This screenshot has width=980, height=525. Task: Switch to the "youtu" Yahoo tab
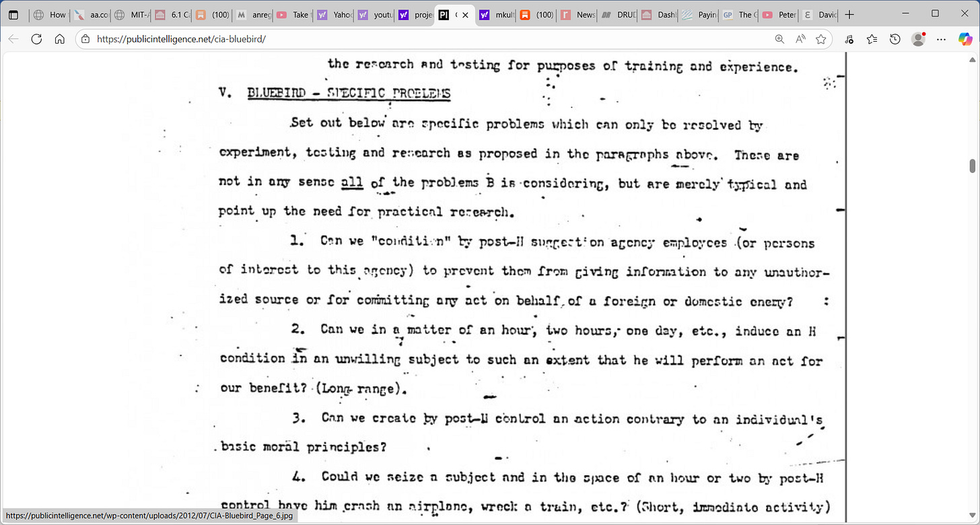372,14
